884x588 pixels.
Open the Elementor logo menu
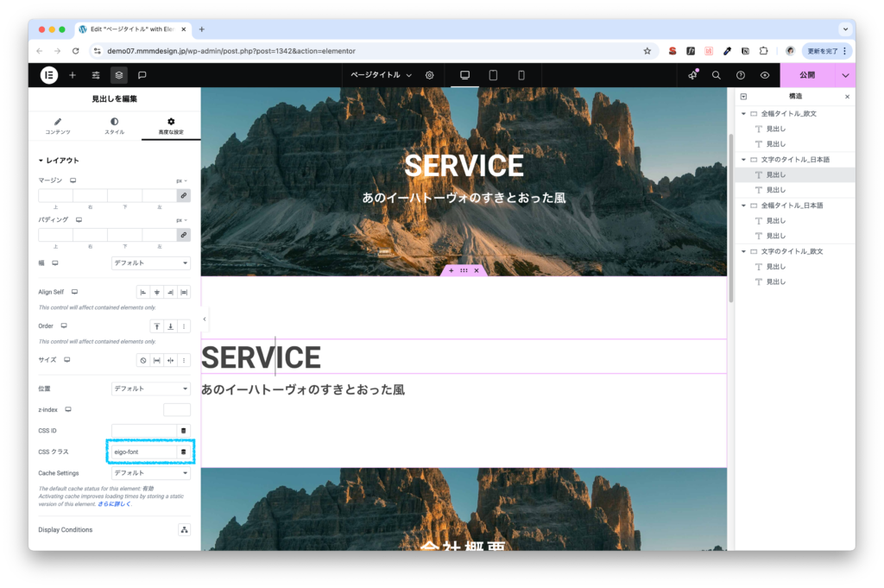click(48, 75)
